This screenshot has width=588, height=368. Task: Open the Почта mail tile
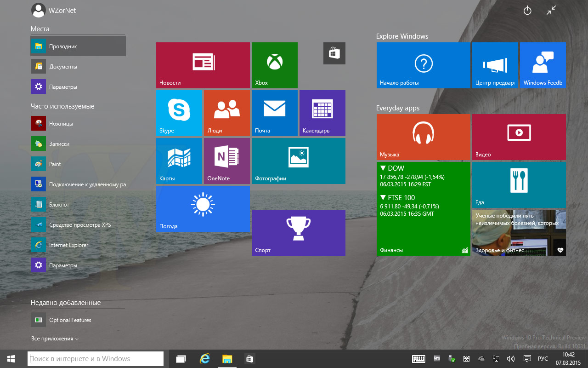274,113
